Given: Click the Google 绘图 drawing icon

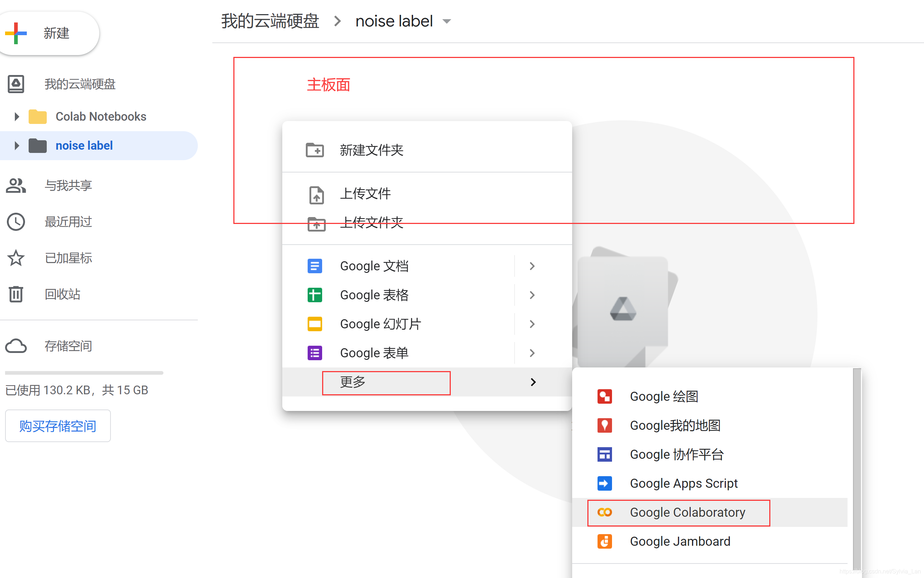Looking at the screenshot, I should [x=604, y=396].
